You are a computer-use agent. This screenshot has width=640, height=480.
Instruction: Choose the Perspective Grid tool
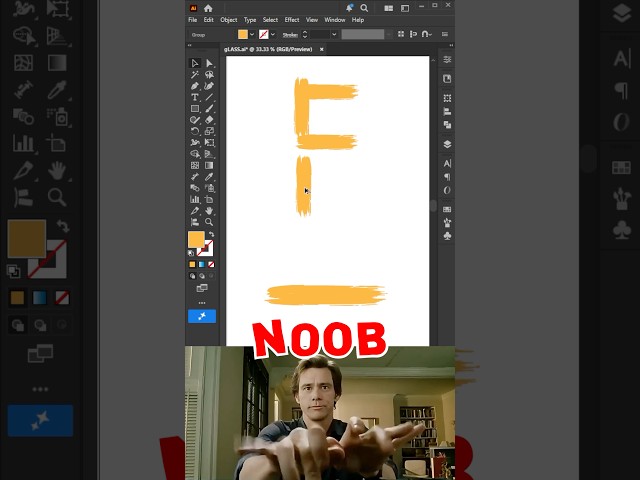coord(209,154)
